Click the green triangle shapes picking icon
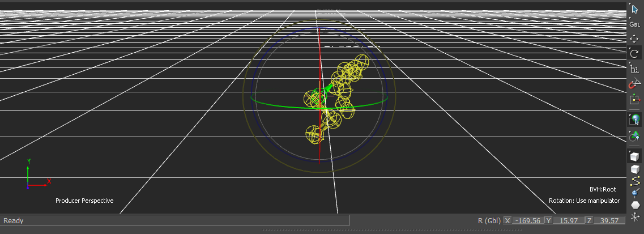The image size is (644, 234). pyautogui.click(x=634, y=135)
